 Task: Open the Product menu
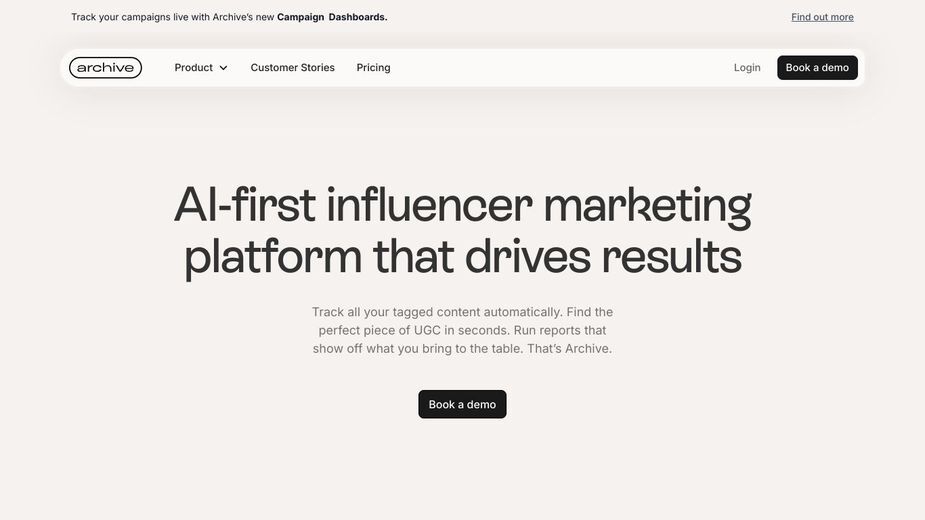click(201, 68)
